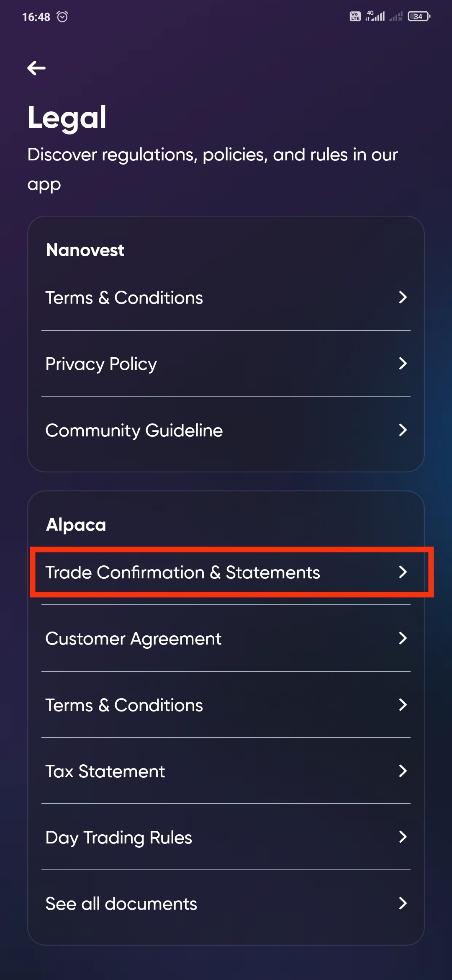Tap the back arrow icon
Screen dimensions: 452x980
(36, 68)
